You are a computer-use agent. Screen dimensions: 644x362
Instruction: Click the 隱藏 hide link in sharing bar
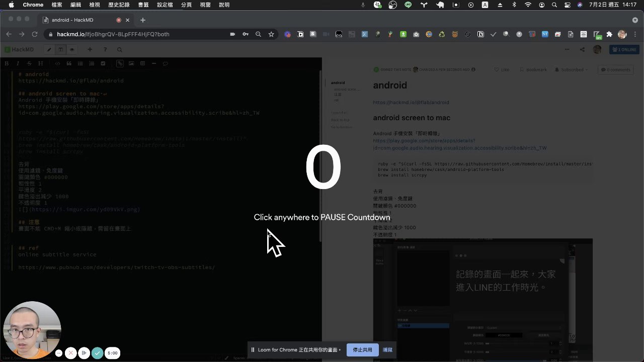pos(387,350)
